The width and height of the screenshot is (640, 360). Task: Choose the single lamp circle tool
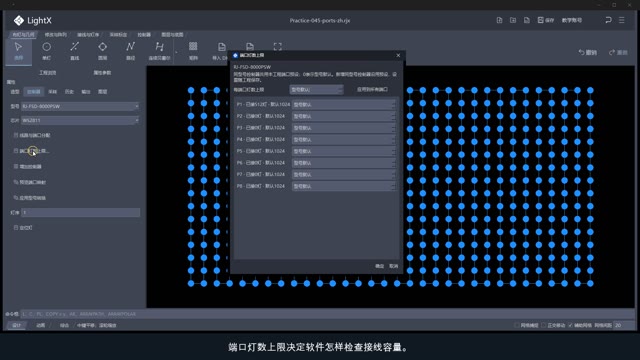(47, 51)
